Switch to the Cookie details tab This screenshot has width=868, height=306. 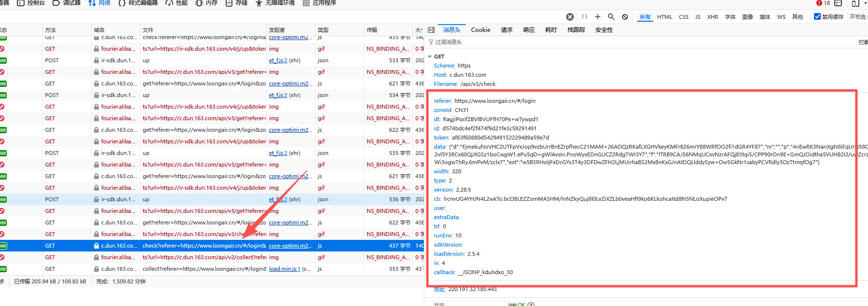pyautogui.click(x=481, y=30)
